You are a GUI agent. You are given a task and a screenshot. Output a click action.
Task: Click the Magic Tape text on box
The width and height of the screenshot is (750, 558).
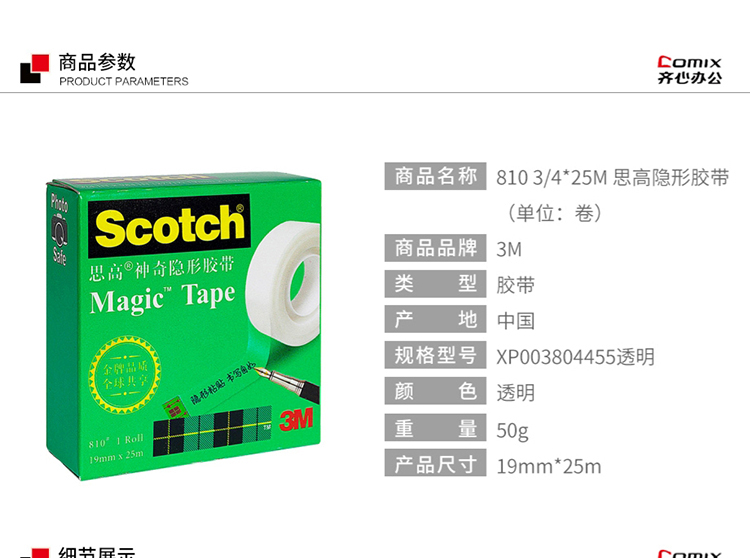pos(163,298)
